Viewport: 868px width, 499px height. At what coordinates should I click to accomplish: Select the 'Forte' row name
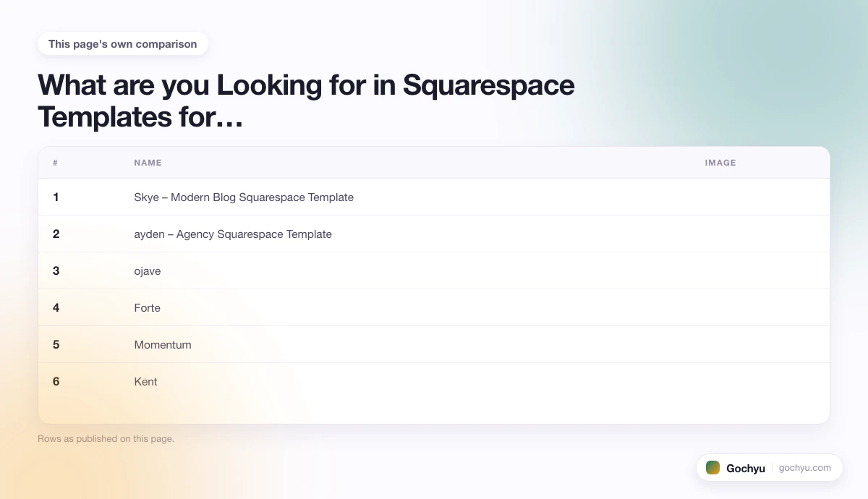pyautogui.click(x=148, y=308)
